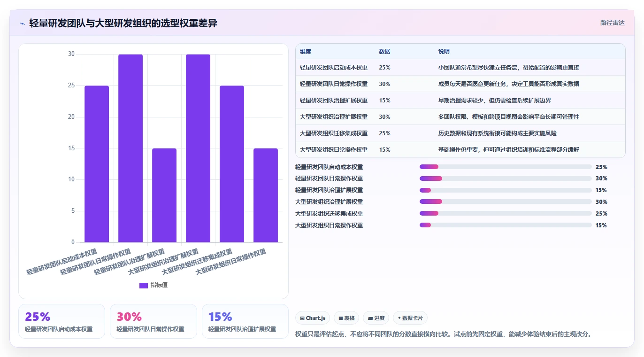Open the 30% 轻量研发团队日常操作权重 stat card

153,321
